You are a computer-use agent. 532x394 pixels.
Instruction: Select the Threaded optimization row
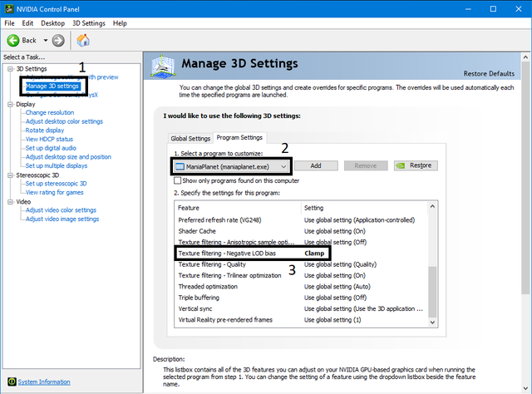tap(302, 287)
